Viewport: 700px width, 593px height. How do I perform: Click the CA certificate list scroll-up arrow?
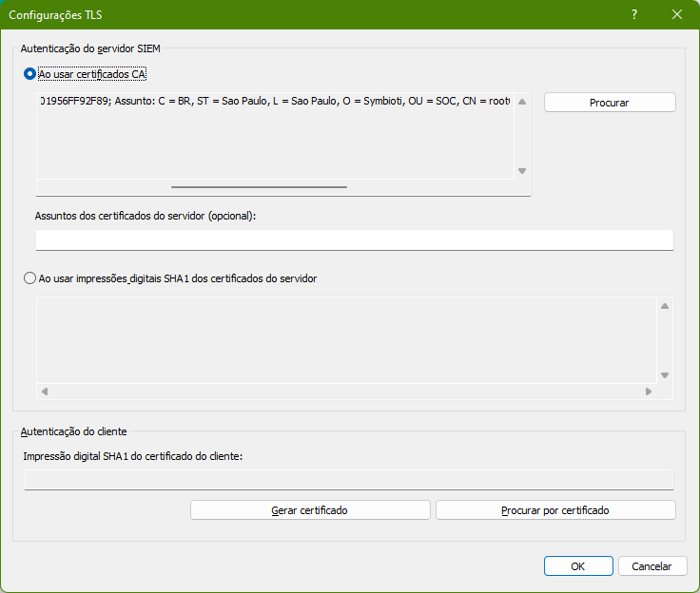coord(522,102)
